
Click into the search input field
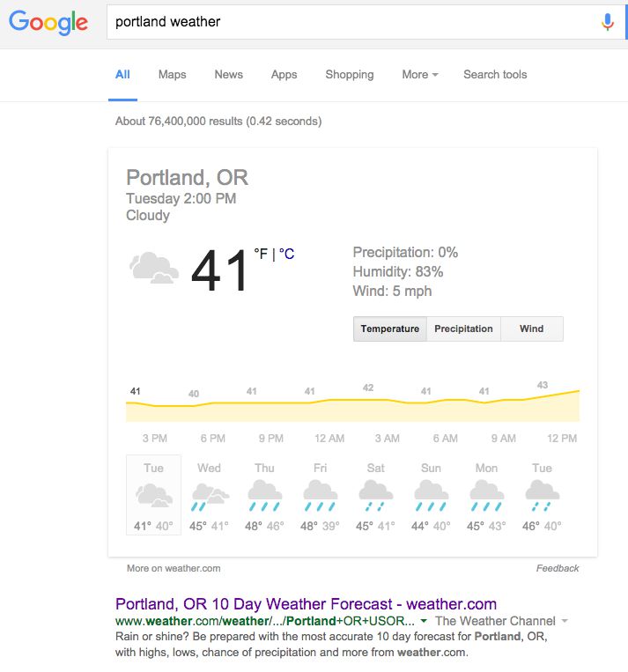[352, 22]
